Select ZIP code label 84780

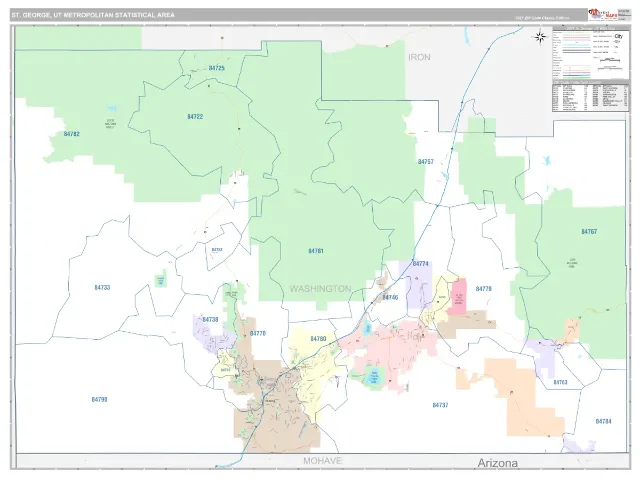[x=318, y=339]
